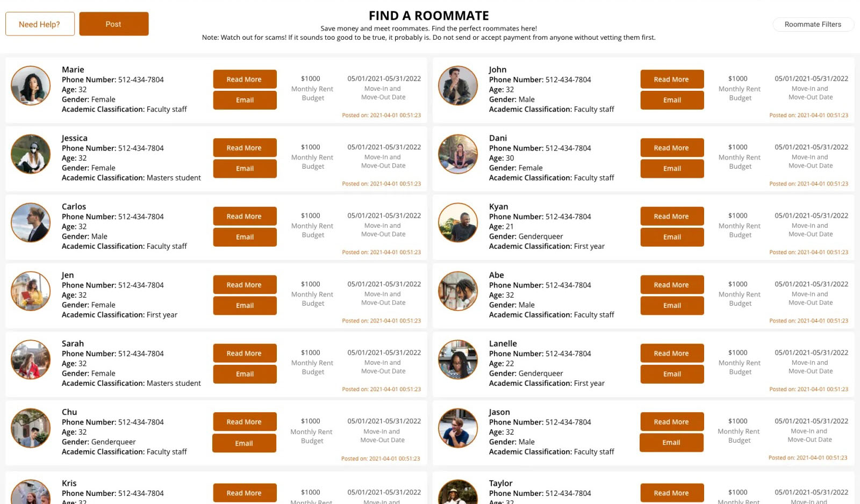Open Read More for Jen
Viewport: 860px width, 504px height.
click(x=245, y=285)
